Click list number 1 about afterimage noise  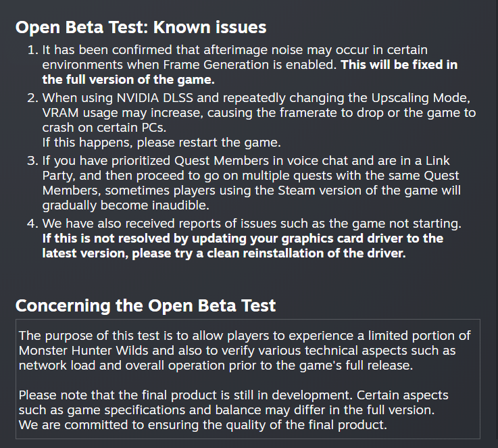[32, 50]
